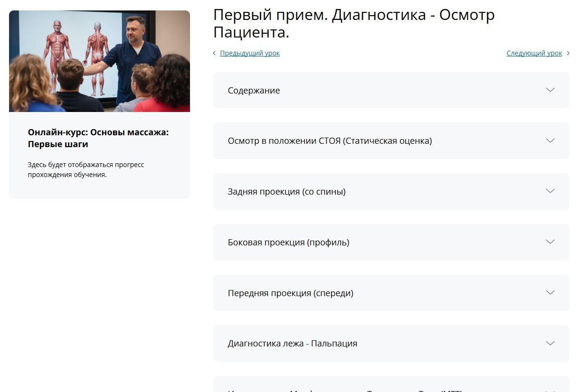Click the lesson heading 'Первый прием. Диагностика - Осмотр Пациента.'

(x=354, y=23)
